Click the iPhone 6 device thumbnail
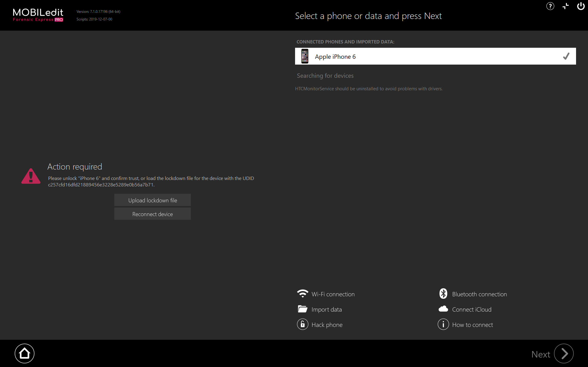The height and width of the screenshot is (367, 588). pyautogui.click(x=305, y=56)
